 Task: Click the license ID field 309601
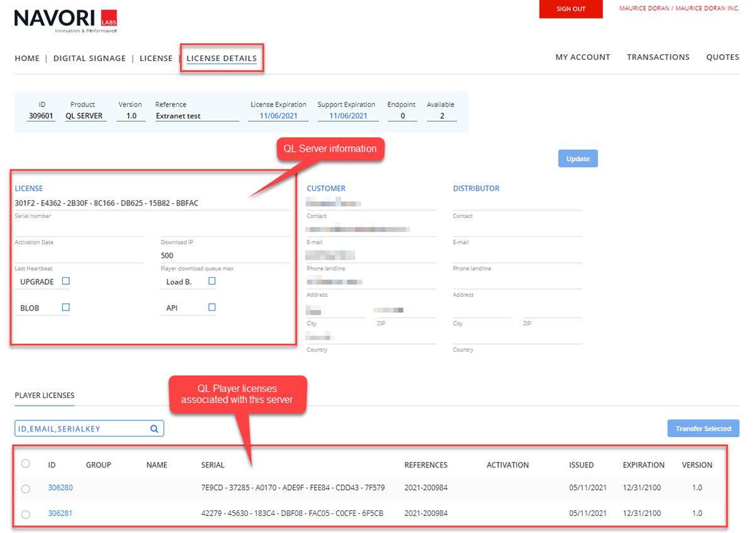pos(42,116)
